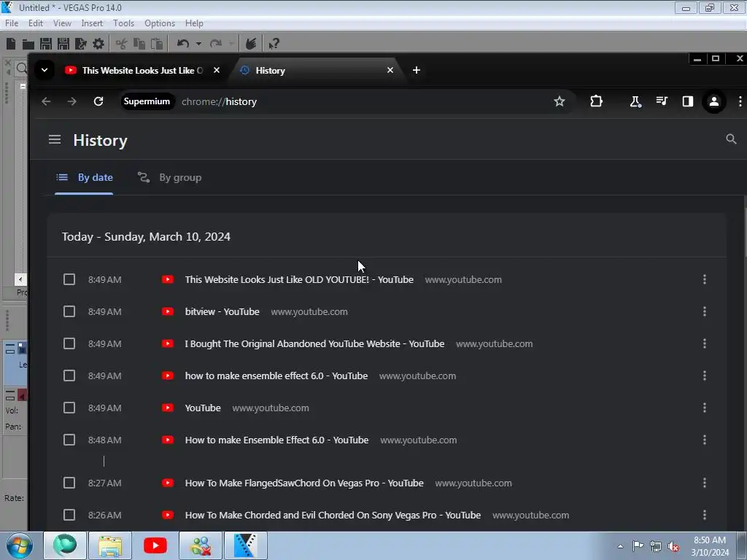
Task: Open more actions for plain 'YouTube' entry
Action: tap(705, 408)
